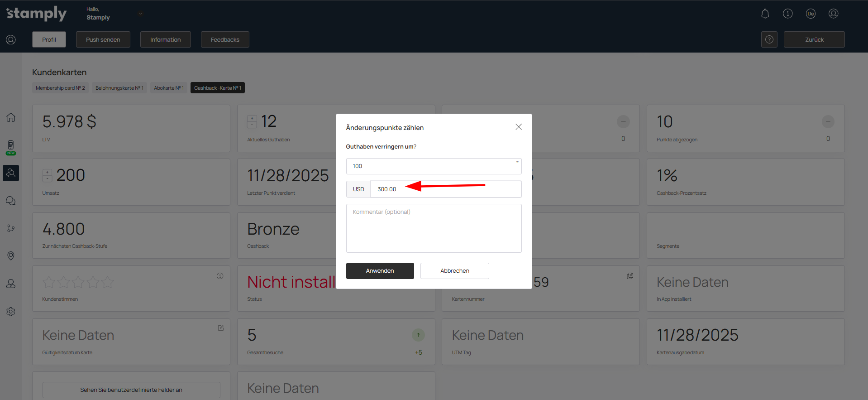
Task: Click the info circle icon in header
Action: click(787, 14)
